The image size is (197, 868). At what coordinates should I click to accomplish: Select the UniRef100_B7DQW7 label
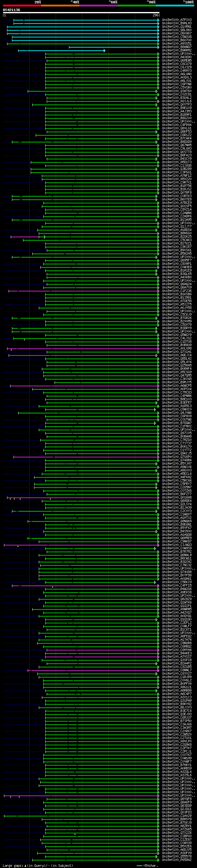pos(176,423)
